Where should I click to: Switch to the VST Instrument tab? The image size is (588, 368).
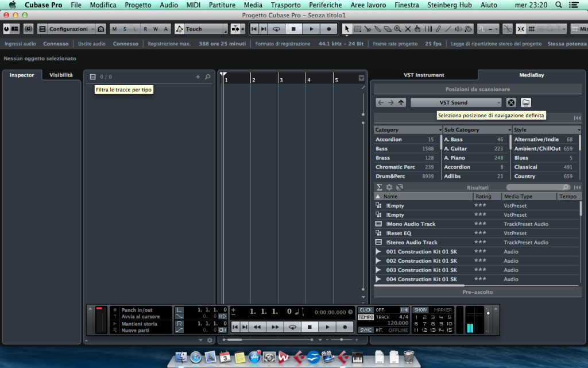point(424,75)
